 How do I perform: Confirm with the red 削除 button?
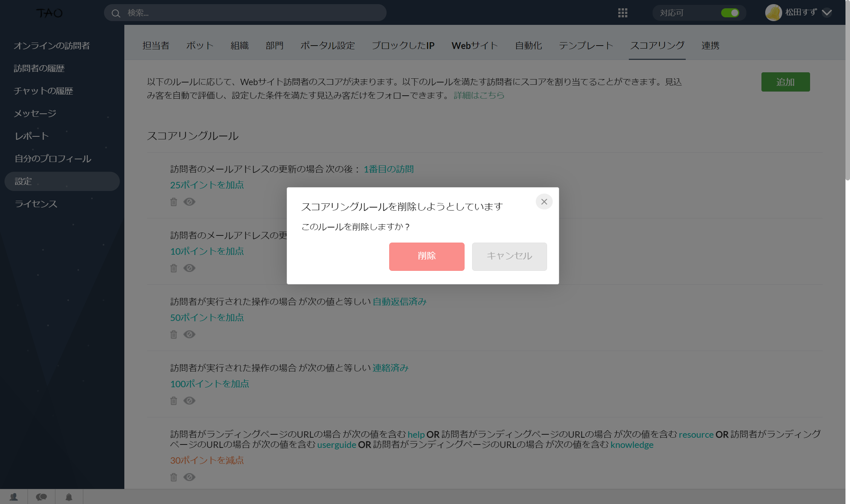click(427, 257)
